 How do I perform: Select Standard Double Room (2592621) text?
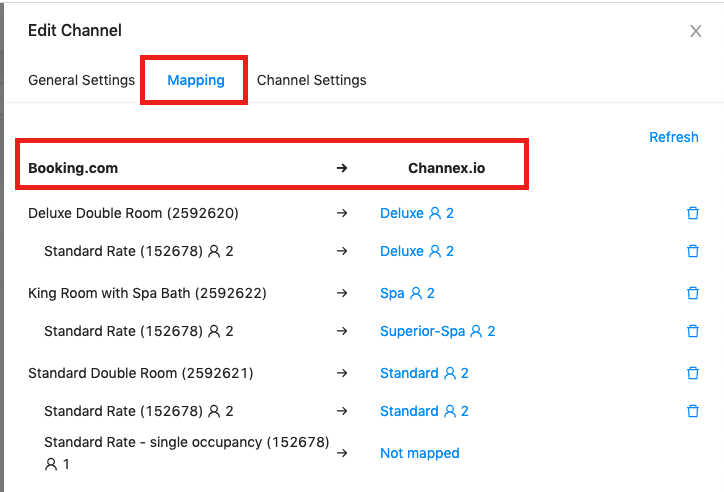(141, 373)
